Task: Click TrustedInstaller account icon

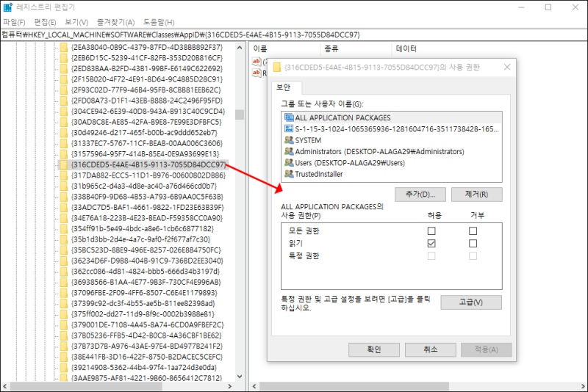Action: click(289, 174)
